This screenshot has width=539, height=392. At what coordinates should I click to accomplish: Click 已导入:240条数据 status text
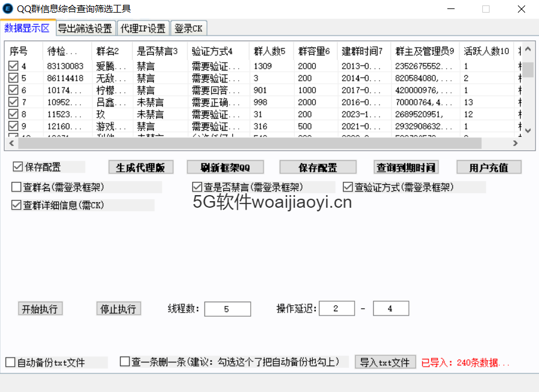(x=465, y=362)
